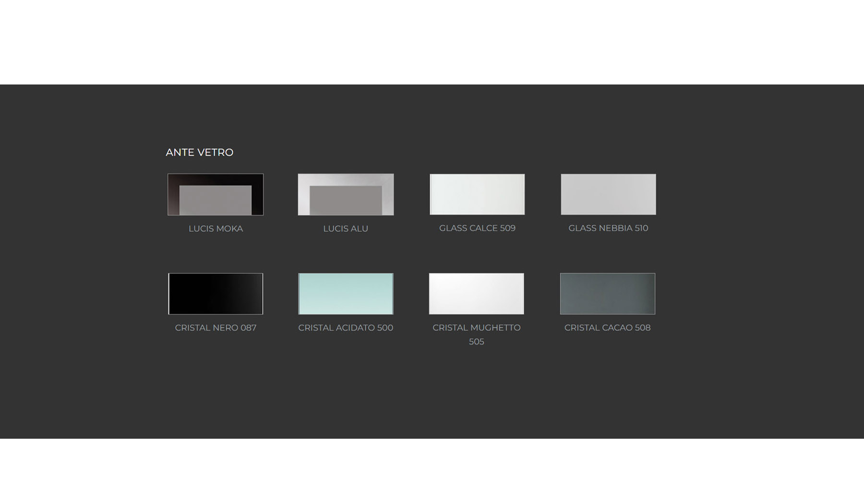864x504 pixels.
Task: Open the "GLASS CALCE 509" label
Action: pos(477,228)
